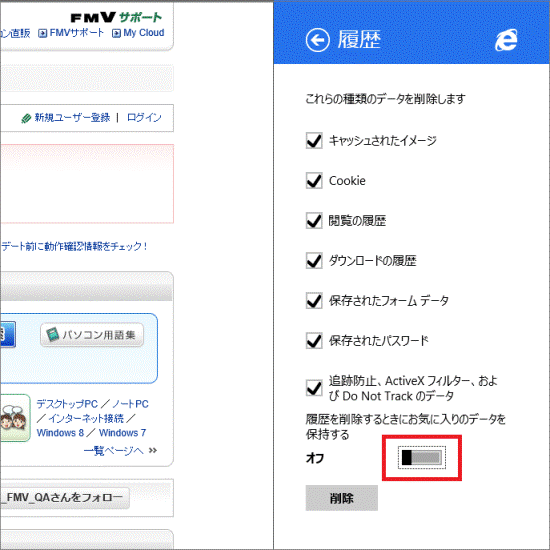Uncheck 閲覧の履歴 checkbox
Image resolution: width=550 pixels, height=550 pixels.
click(x=314, y=221)
